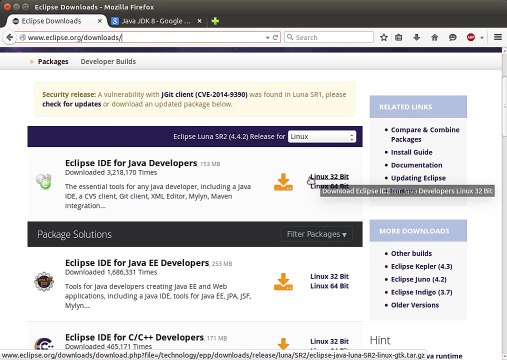Switch to the Java JDK 8 Google tab

point(156,21)
